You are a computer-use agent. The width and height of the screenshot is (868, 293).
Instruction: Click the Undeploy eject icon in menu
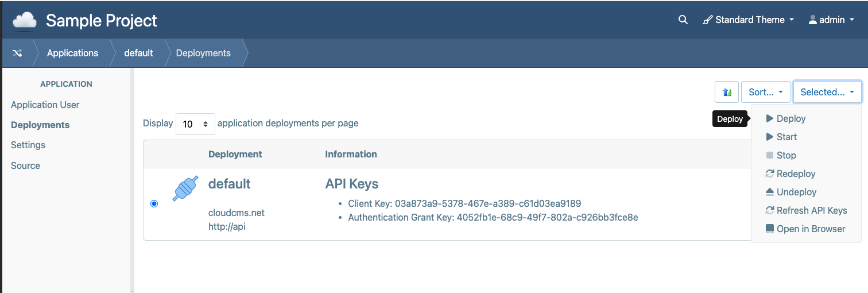click(x=770, y=192)
